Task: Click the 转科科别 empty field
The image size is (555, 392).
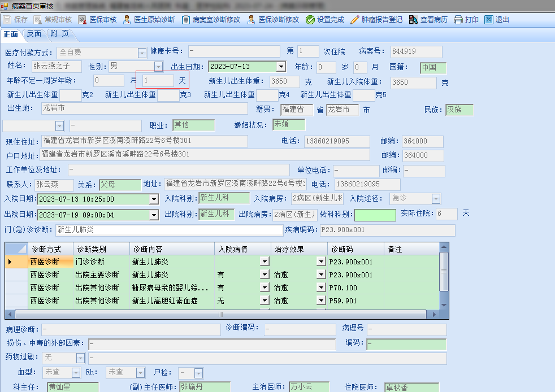Action: [x=375, y=215]
